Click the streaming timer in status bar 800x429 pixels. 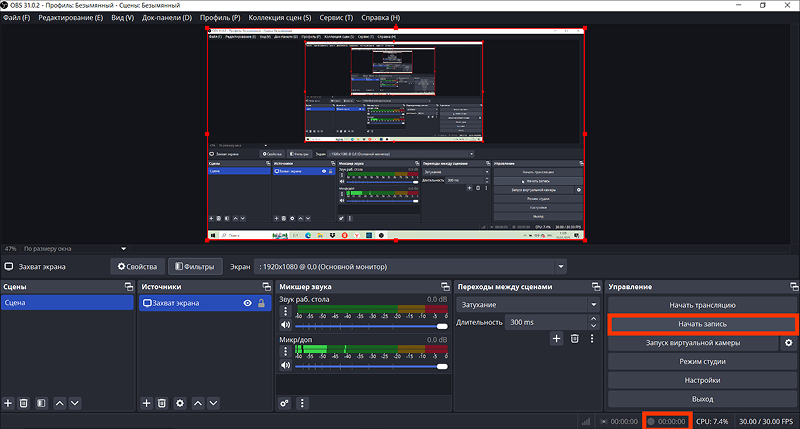tap(619, 421)
